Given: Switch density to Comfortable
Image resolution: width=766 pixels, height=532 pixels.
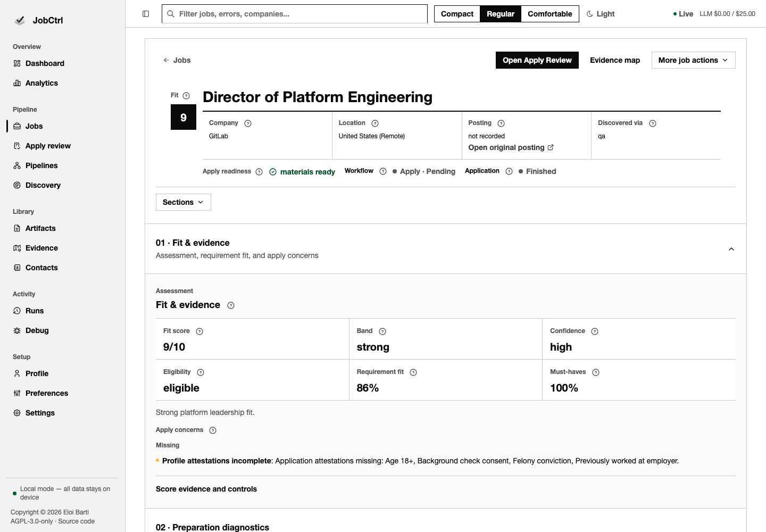Looking at the screenshot, I should click(550, 14).
